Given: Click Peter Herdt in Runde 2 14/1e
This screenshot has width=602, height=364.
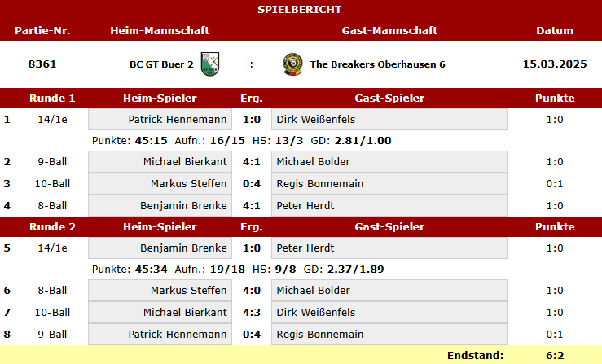Looking at the screenshot, I should (x=389, y=248).
